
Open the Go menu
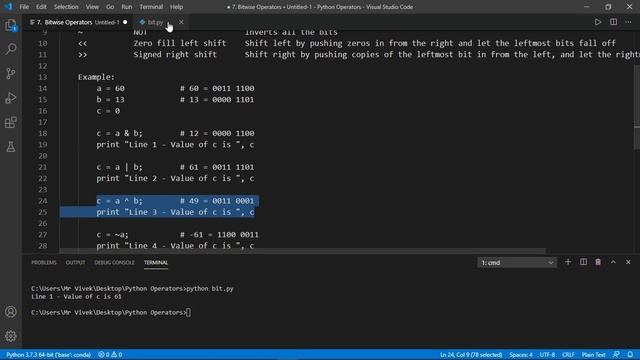point(110,7)
